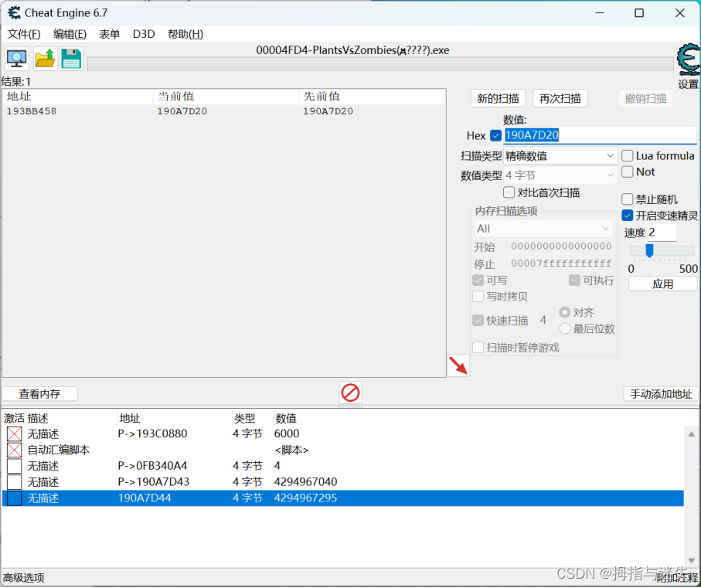Save table with floppy disk icon

(x=72, y=59)
